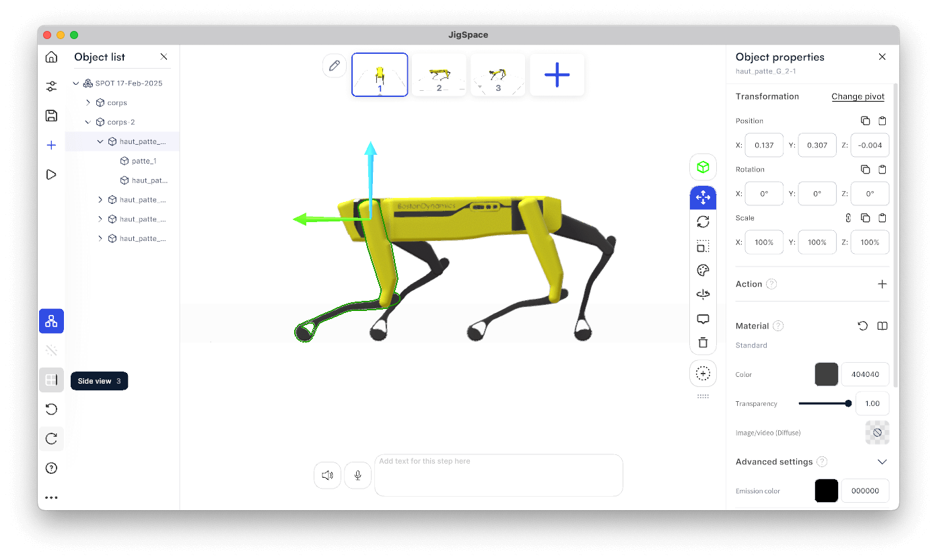The image size is (937, 560).
Task: Open the material palette tool
Action: pos(703,271)
